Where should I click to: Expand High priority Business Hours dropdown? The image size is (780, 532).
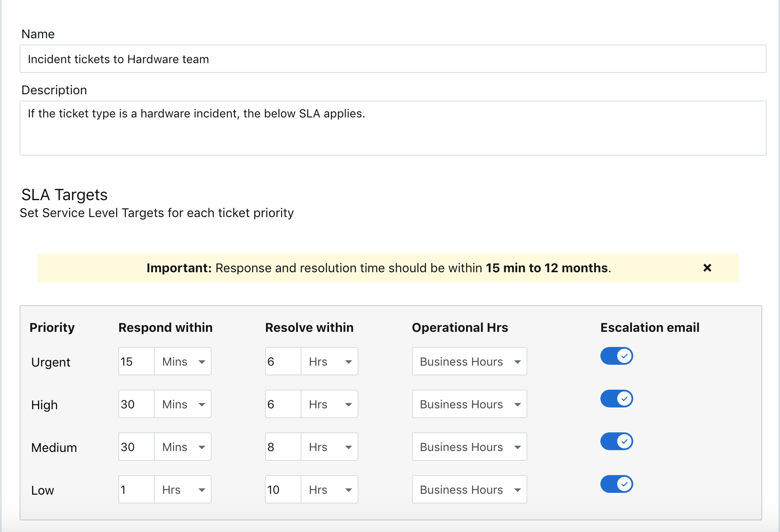[470, 404]
